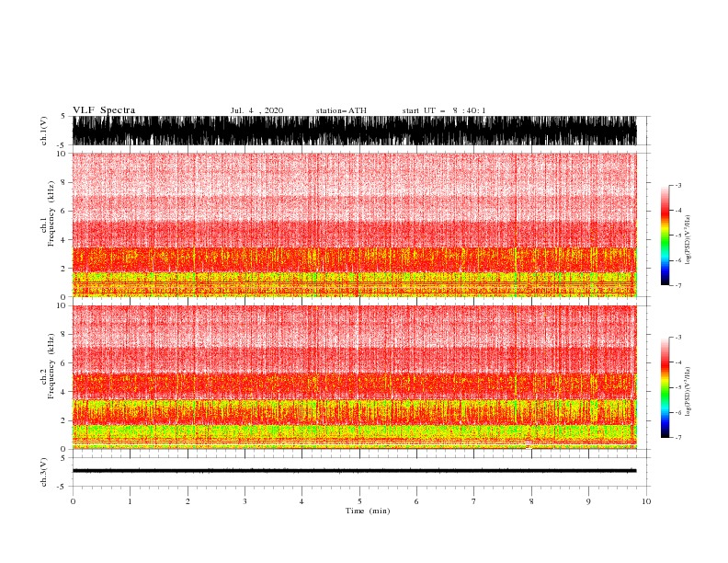Click the 'start UT = 8:40:1' label

tap(444, 110)
